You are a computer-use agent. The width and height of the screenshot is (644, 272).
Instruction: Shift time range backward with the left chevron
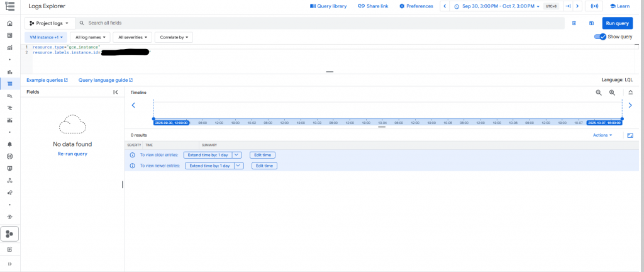(445, 6)
